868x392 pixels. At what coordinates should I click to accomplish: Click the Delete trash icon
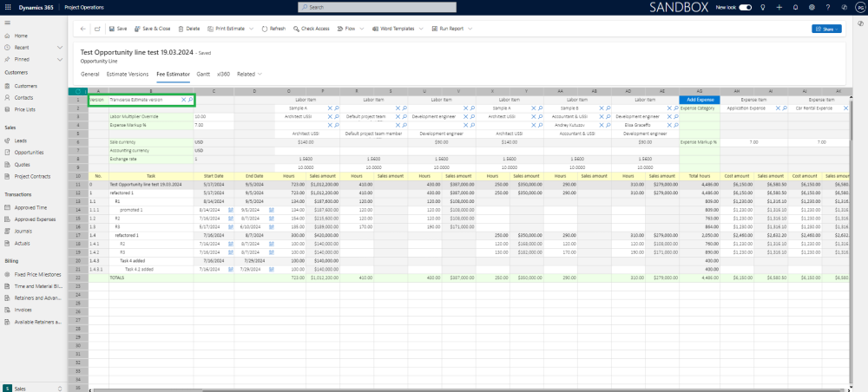[181, 29]
